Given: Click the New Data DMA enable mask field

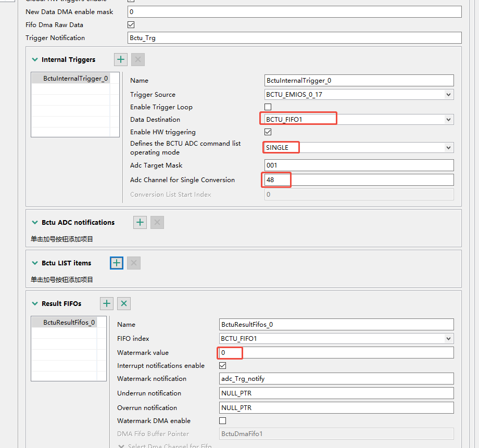Looking at the screenshot, I should coord(295,12).
